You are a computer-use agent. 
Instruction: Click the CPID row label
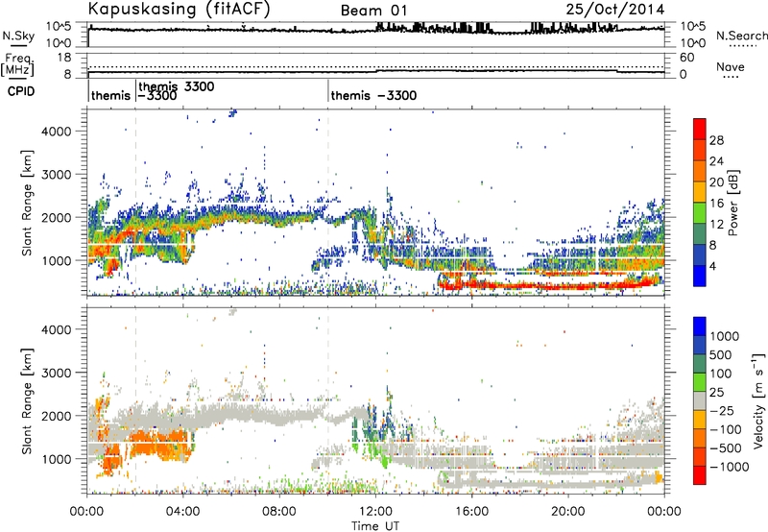pyautogui.click(x=21, y=91)
